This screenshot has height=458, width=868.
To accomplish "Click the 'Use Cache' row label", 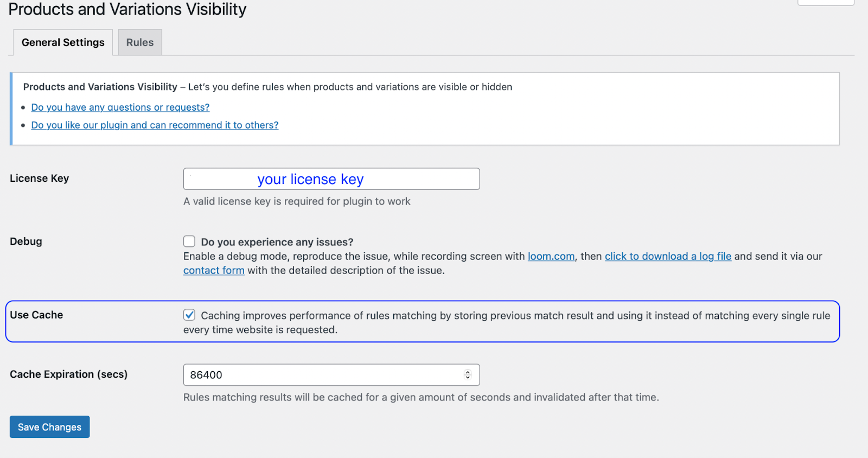I will coord(36,315).
